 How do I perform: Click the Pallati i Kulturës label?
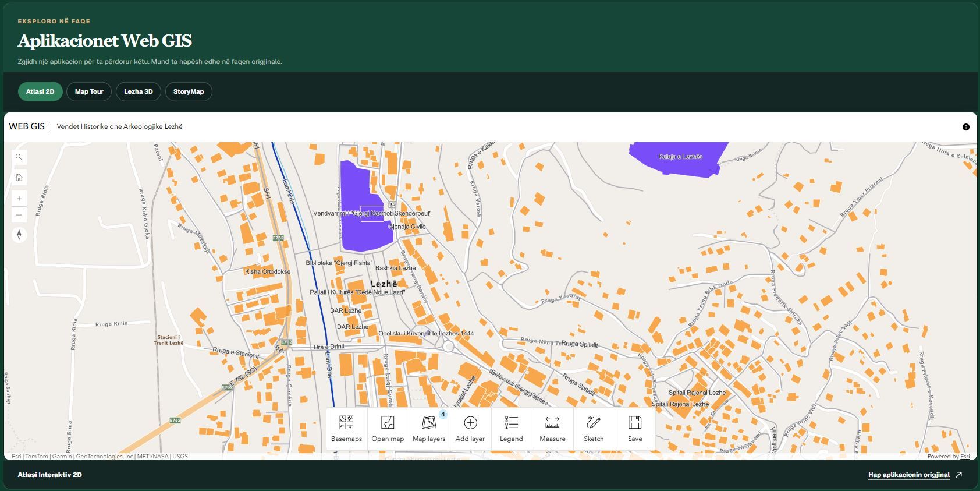click(357, 292)
